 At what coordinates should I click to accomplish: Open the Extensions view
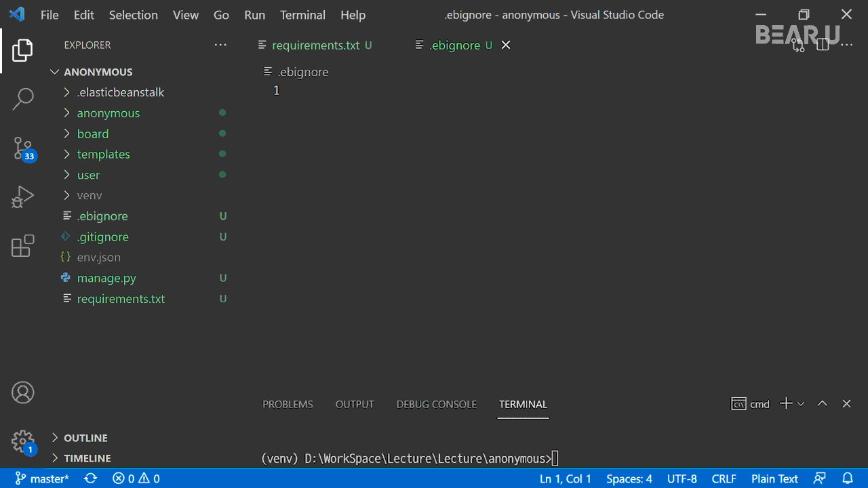(22, 245)
